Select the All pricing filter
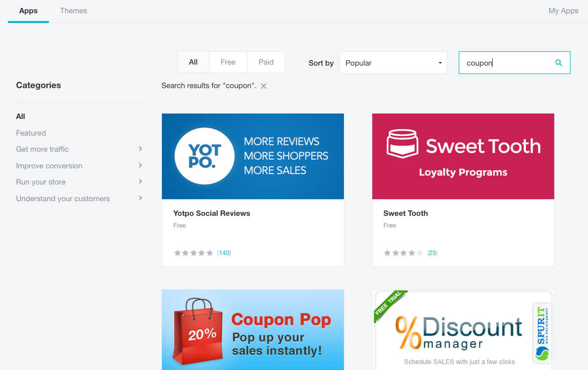The image size is (588, 370). [193, 62]
